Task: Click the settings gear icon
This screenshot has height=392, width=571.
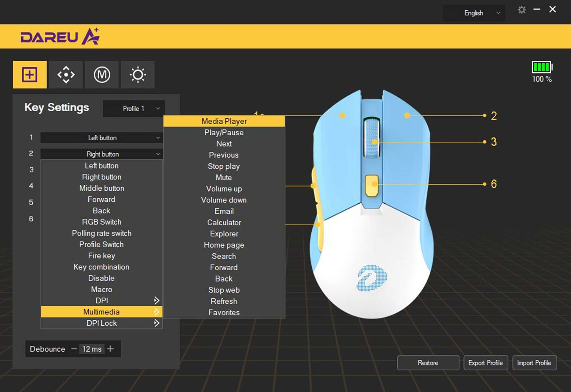Action: 522,10
